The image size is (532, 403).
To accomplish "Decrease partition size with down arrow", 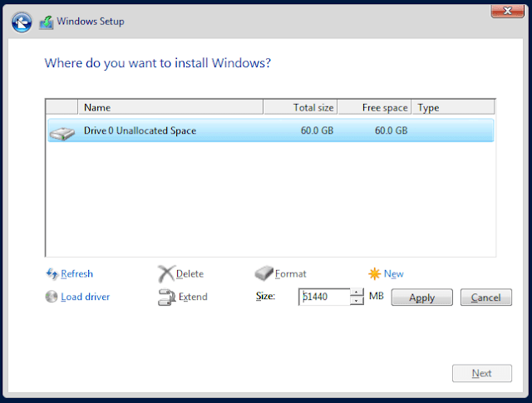I will click(357, 301).
